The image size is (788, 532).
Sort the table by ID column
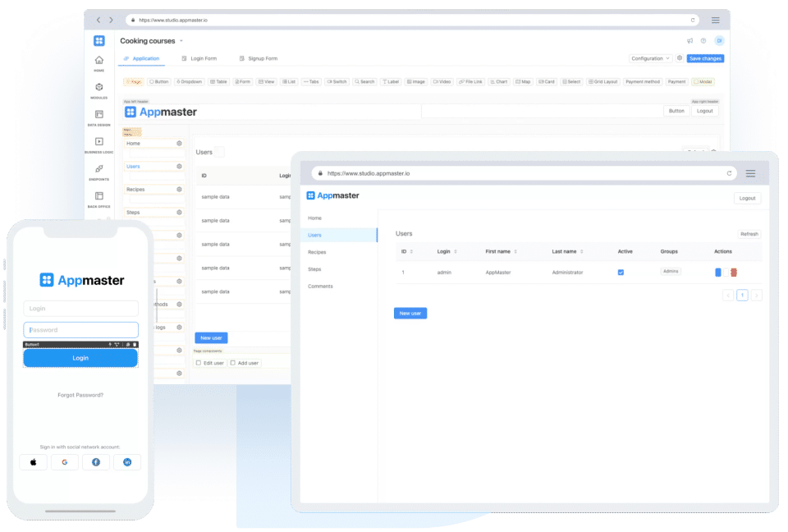[x=411, y=251]
